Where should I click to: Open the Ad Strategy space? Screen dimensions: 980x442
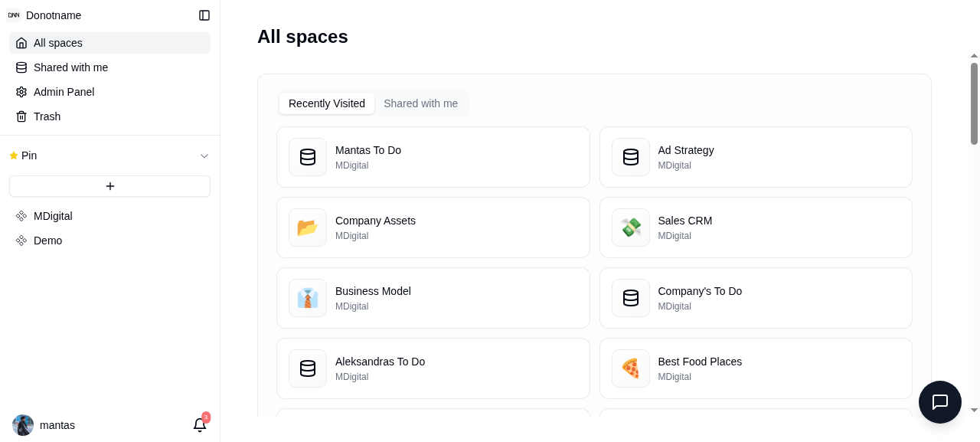pos(756,157)
